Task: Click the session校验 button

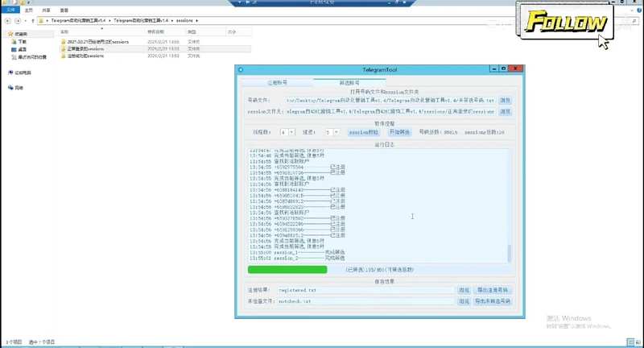Action: 364,132
